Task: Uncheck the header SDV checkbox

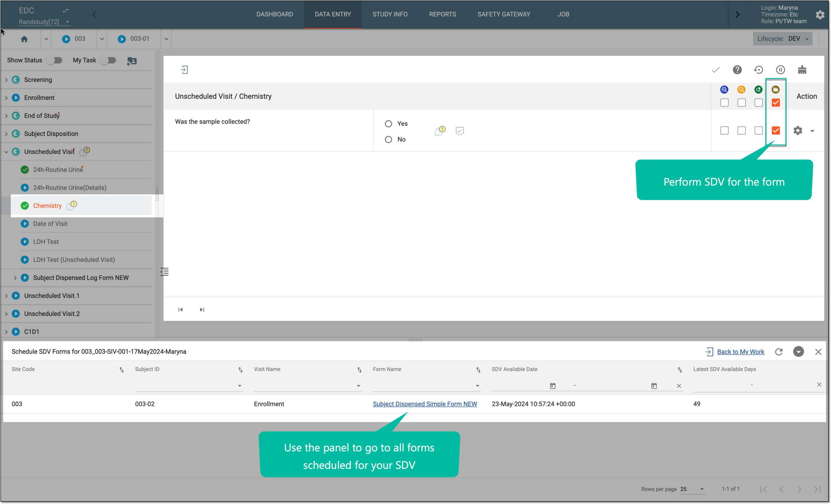Action: (x=776, y=102)
